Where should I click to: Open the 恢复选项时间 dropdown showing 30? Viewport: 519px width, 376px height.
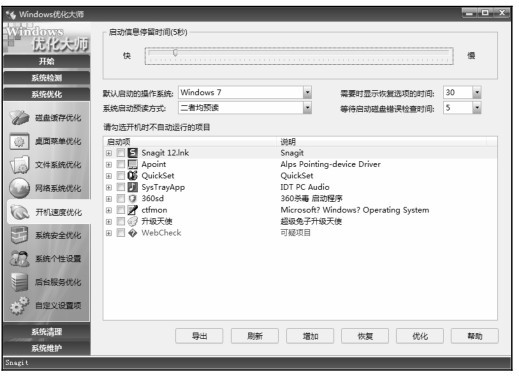(x=477, y=92)
